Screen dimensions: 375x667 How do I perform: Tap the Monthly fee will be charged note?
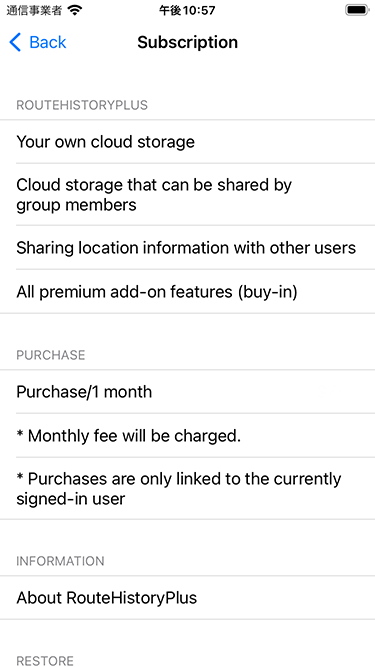click(x=188, y=436)
